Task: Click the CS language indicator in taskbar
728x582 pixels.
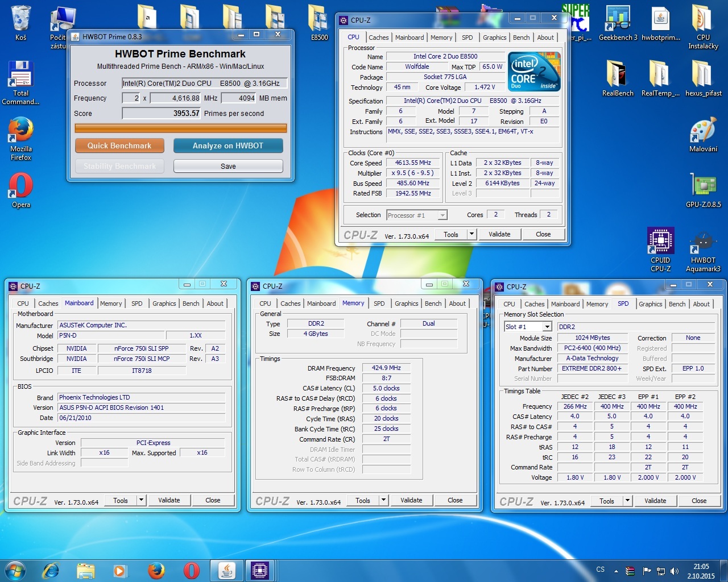Action: pos(600,569)
